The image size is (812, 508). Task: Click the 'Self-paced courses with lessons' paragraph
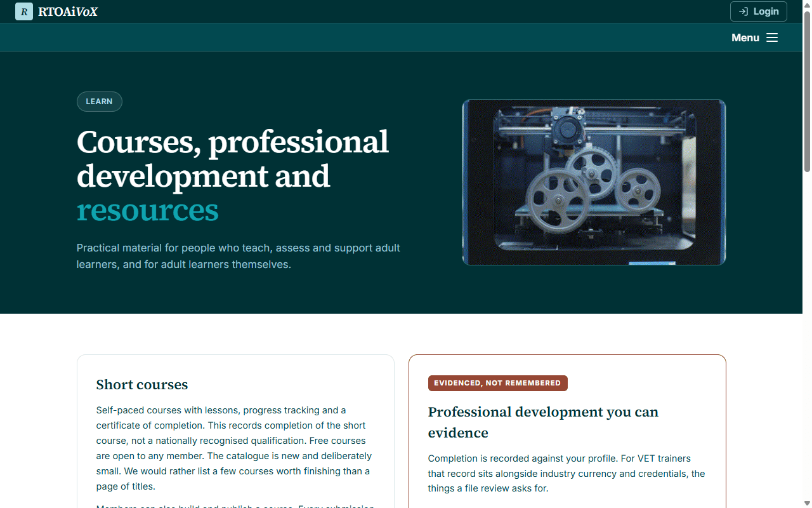click(x=234, y=448)
